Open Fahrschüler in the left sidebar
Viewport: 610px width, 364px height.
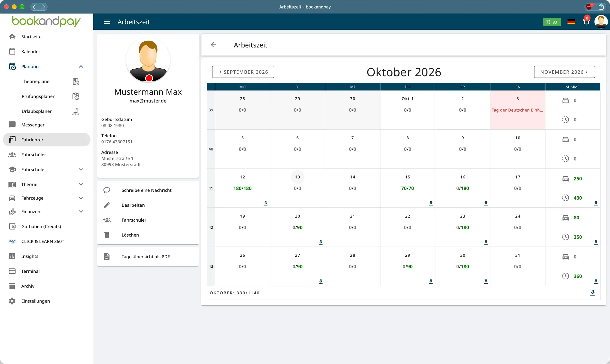coord(47,155)
